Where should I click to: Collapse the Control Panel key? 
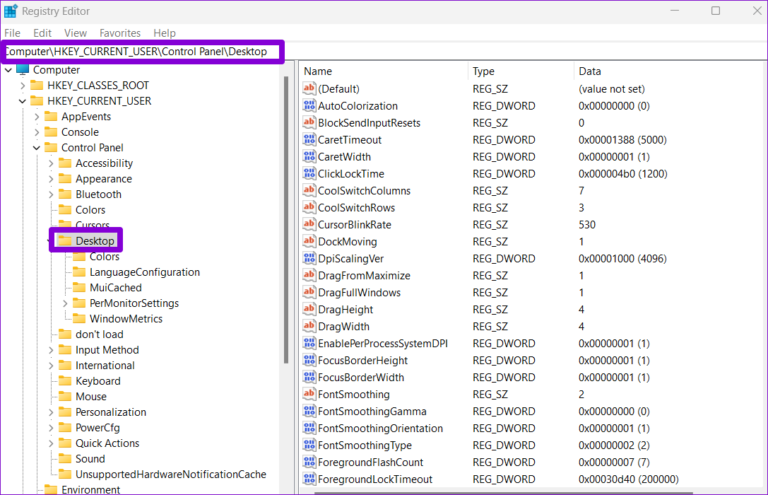pyautogui.click(x=37, y=148)
